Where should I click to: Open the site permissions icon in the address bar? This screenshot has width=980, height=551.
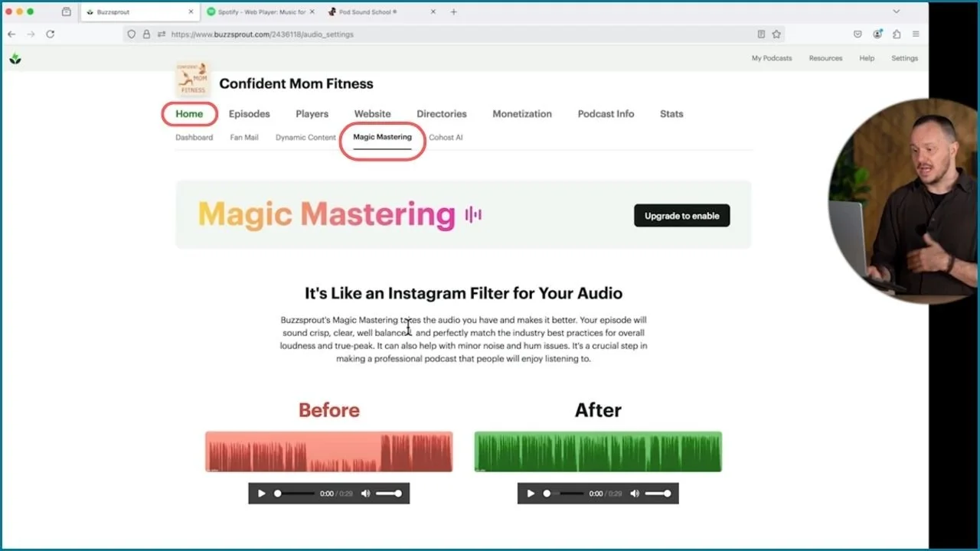click(x=162, y=34)
